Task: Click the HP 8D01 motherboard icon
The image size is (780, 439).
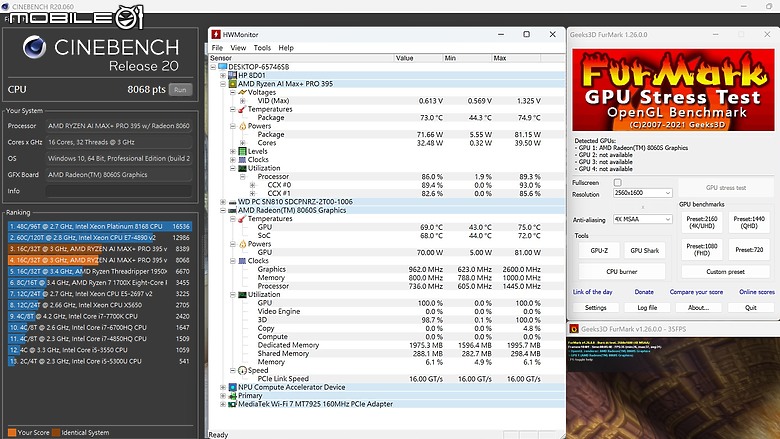Action: 232,75
